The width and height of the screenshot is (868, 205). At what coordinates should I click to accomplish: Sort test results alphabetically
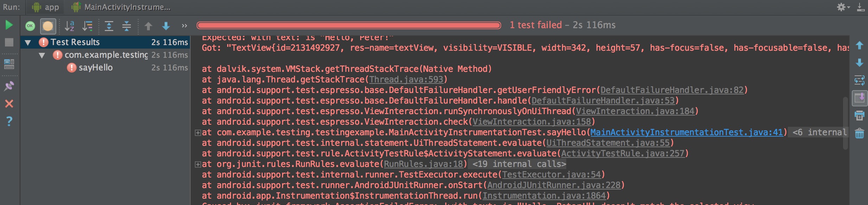pyautogui.click(x=70, y=26)
